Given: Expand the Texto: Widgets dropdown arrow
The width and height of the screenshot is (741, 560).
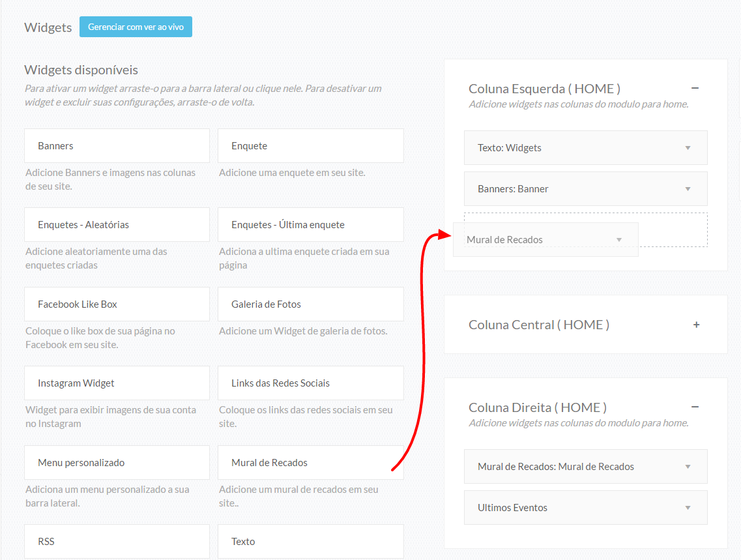Looking at the screenshot, I should coord(688,148).
